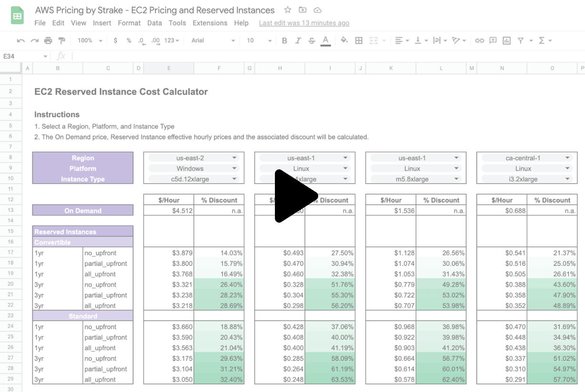
Task: Click the fill color bucket icon
Action: tap(344, 40)
